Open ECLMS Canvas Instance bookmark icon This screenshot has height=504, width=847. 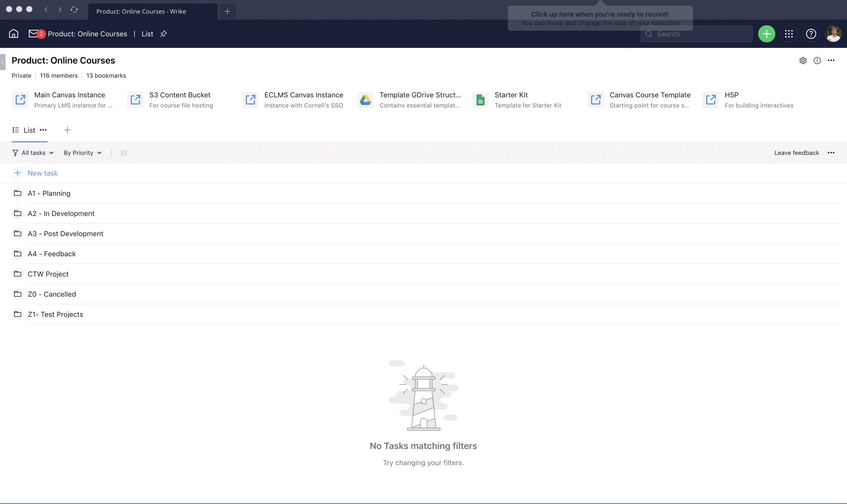250,100
